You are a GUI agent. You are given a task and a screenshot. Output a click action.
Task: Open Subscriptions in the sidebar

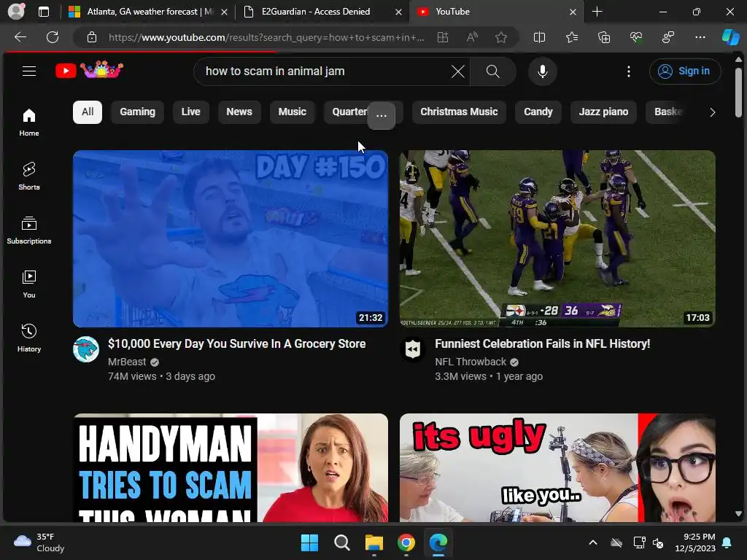point(29,230)
